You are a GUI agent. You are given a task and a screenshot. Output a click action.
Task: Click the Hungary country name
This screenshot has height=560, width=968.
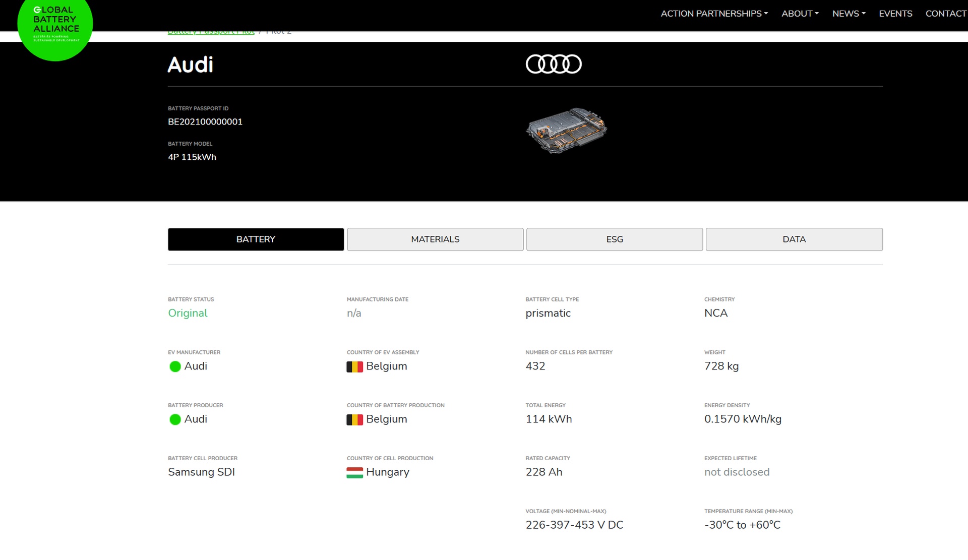[388, 472]
